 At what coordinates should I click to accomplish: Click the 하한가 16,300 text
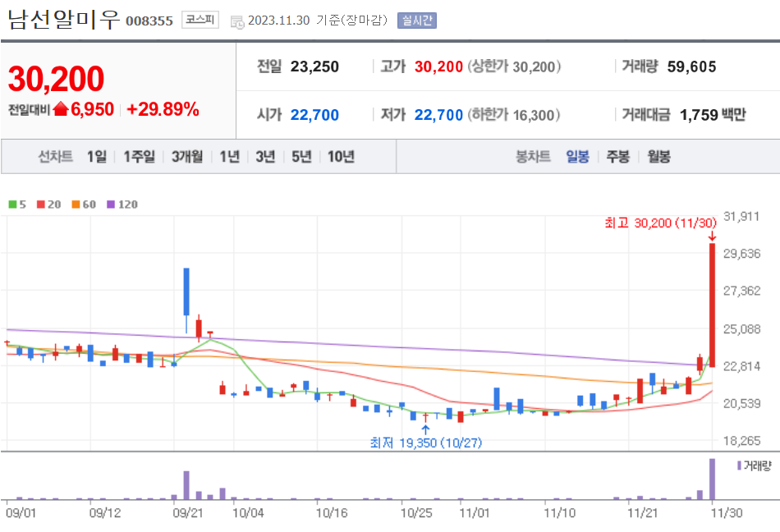tap(513, 115)
